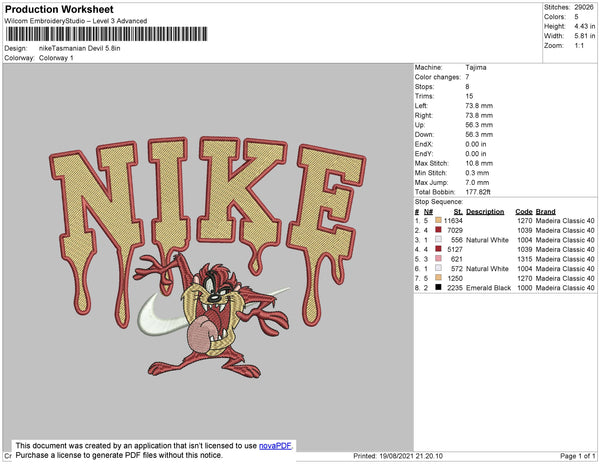Select black swatch for Emerald Black row

pos(439,287)
